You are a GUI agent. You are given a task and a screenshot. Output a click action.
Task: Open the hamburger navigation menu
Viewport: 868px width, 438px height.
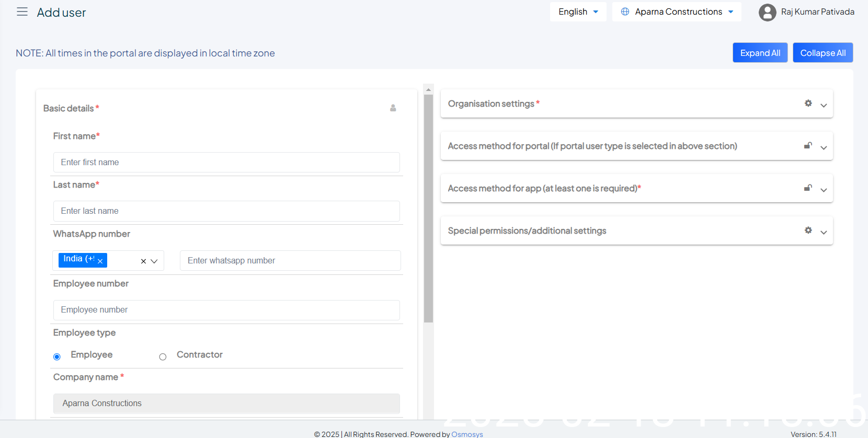coord(22,12)
